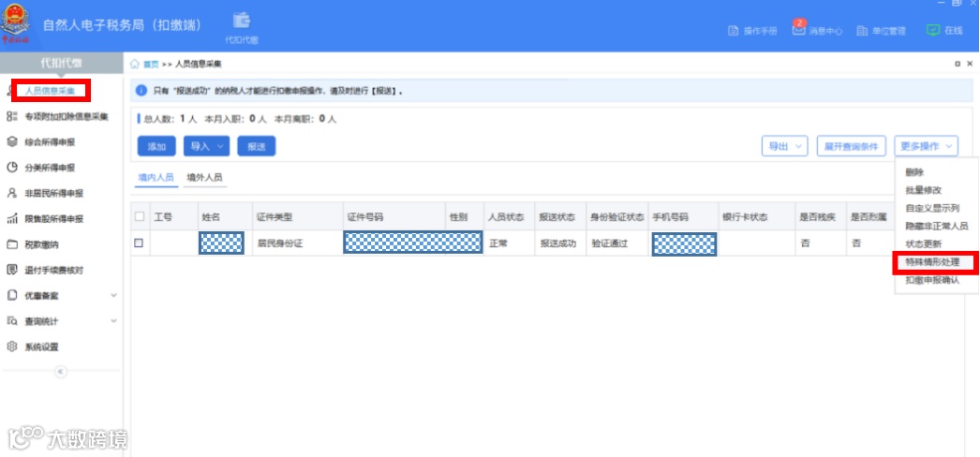Open the 代扣代缴 wallet icon in header
The width and height of the screenshot is (980, 457).
(x=242, y=21)
